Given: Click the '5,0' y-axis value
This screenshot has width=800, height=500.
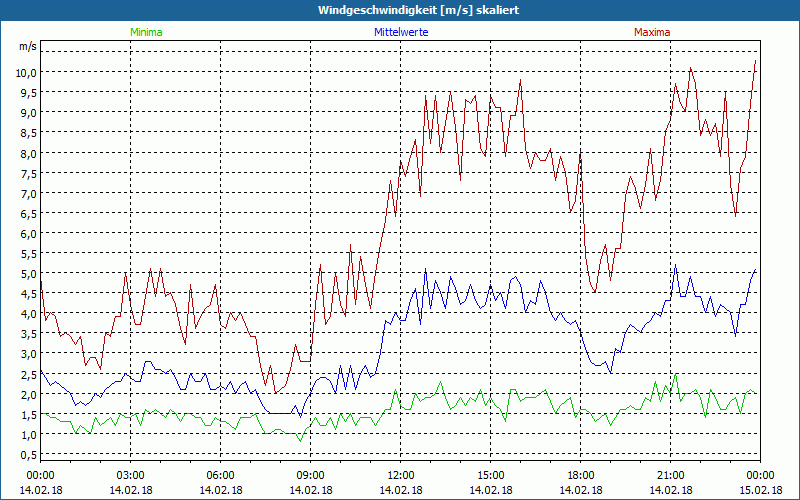Looking at the screenshot, I should point(28,274).
